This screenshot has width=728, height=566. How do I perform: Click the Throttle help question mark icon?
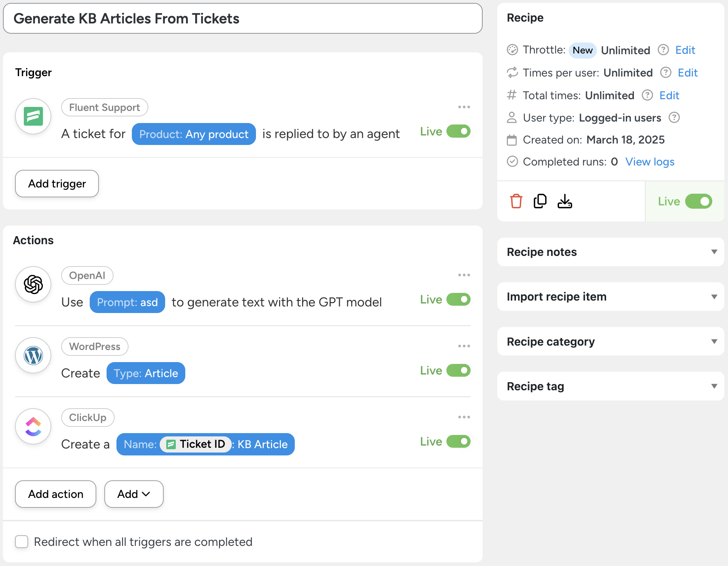(x=663, y=50)
